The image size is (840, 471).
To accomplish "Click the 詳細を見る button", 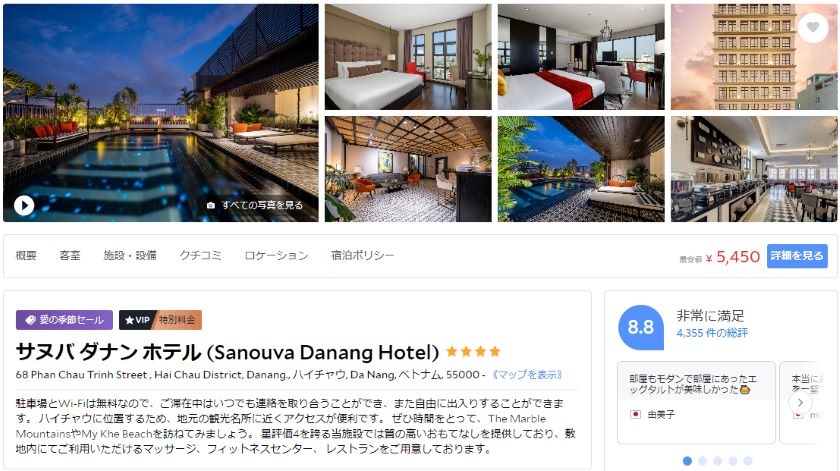I will [x=797, y=256].
